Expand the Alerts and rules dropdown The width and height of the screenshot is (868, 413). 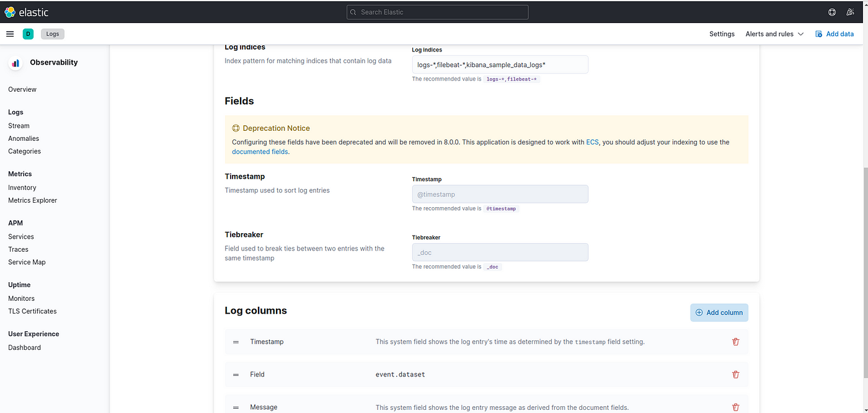[774, 34]
